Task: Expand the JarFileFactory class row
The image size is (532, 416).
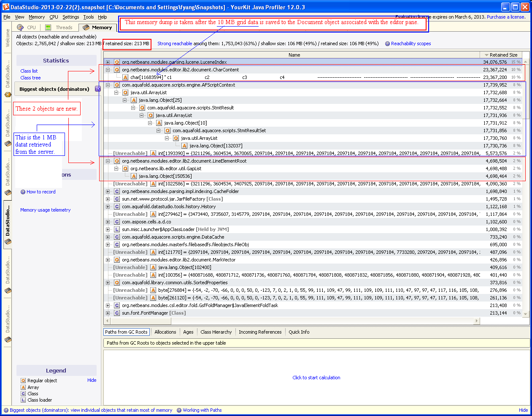Action: pyautogui.click(x=108, y=199)
